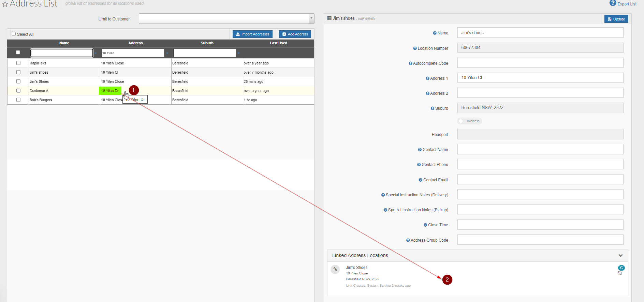Check the Customer A row checkbox
The image size is (644, 302).
(18, 91)
